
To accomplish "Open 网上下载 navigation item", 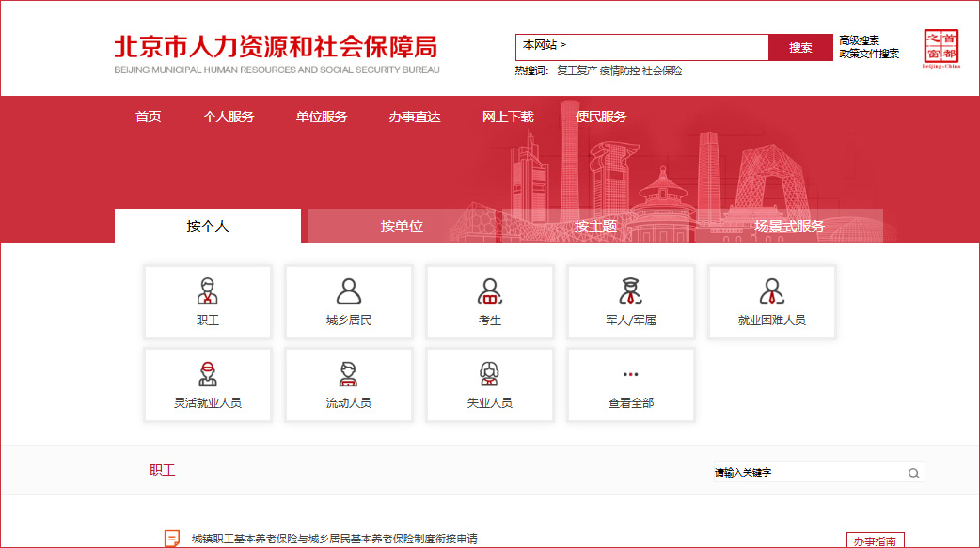I will tap(508, 117).
